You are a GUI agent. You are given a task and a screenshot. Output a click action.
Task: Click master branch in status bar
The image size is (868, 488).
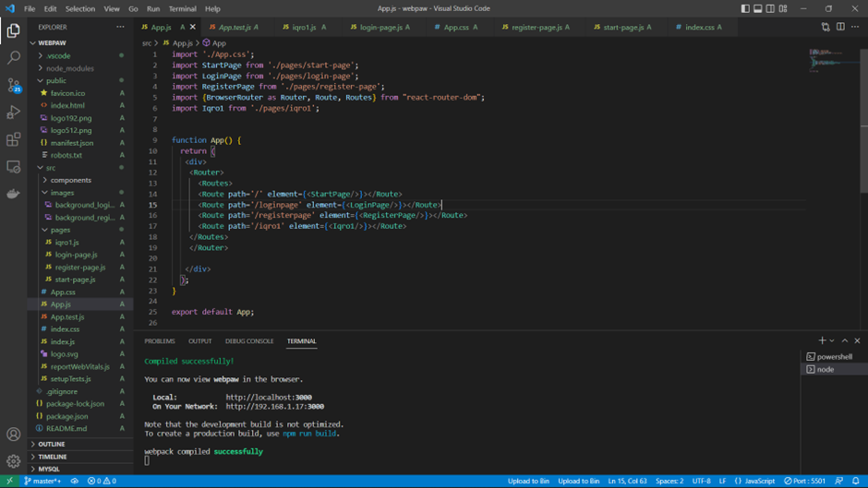point(42,482)
